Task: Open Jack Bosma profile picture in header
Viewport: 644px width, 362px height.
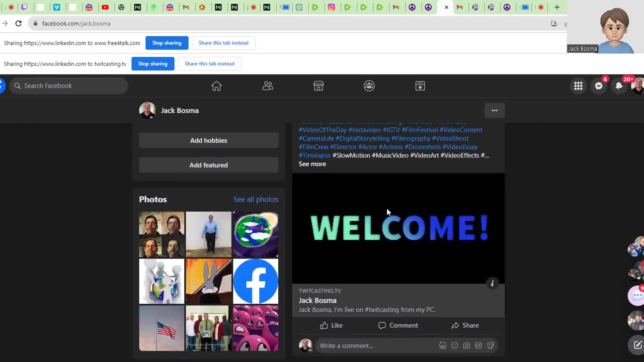Action: tap(147, 111)
